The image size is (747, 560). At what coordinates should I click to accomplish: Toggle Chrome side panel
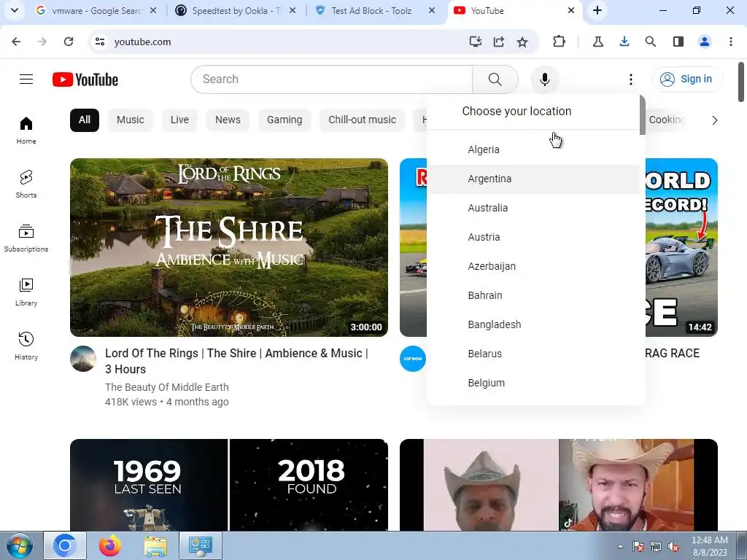[678, 42]
